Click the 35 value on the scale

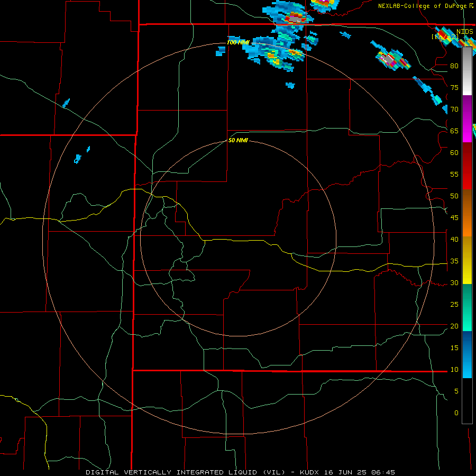pos(454,261)
